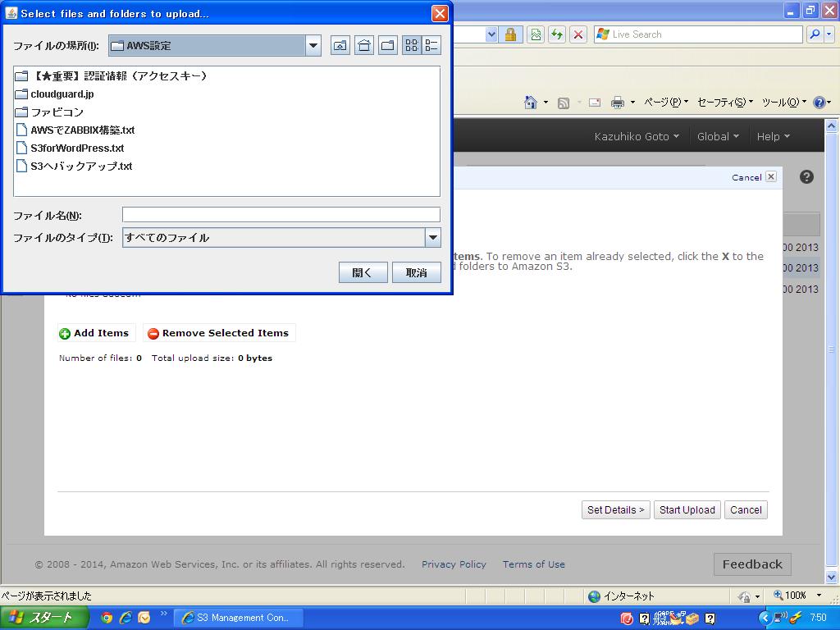Stop page loading with red X icon
840x630 pixels.
578,34
